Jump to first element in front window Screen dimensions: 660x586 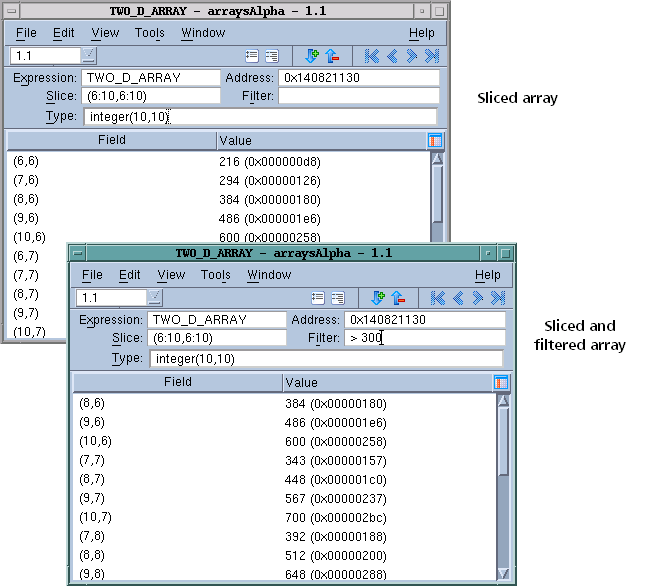438,298
